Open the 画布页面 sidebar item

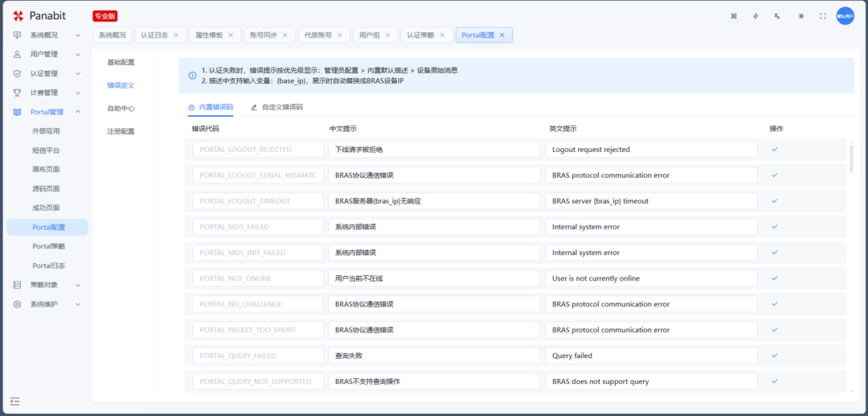tap(47, 170)
